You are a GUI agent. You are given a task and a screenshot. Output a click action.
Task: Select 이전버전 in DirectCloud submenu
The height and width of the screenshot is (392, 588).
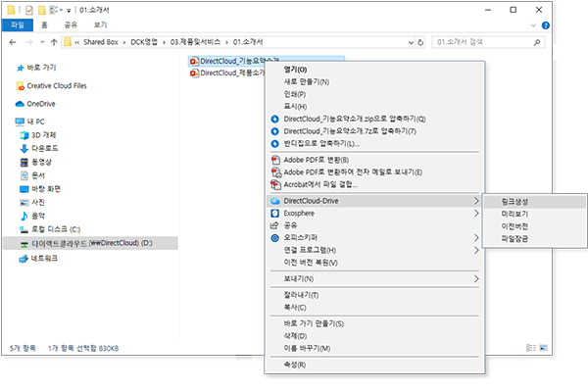coord(535,226)
